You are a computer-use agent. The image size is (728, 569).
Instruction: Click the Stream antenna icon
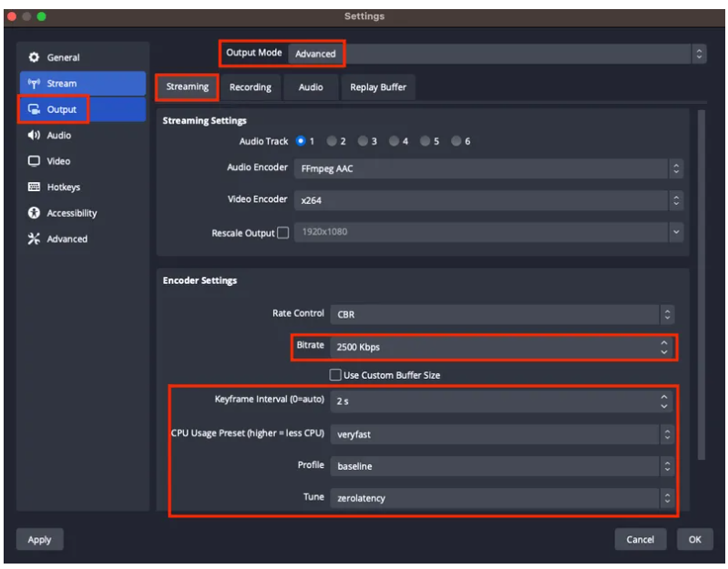point(34,84)
